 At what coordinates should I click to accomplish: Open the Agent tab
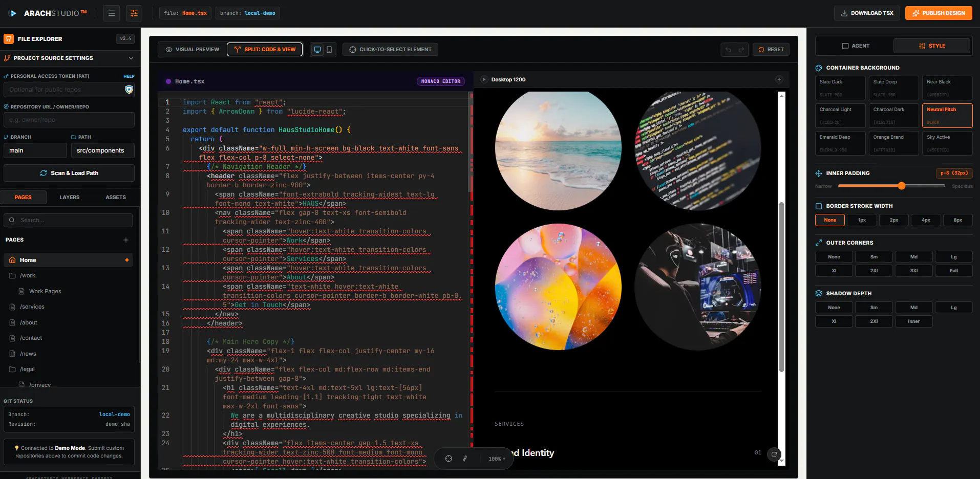pyautogui.click(x=855, y=46)
